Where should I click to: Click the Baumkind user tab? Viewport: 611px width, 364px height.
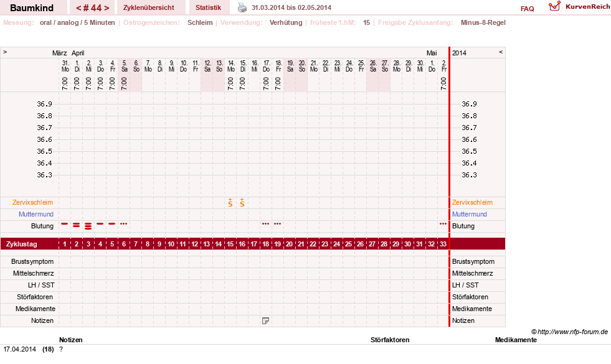(32, 8)
